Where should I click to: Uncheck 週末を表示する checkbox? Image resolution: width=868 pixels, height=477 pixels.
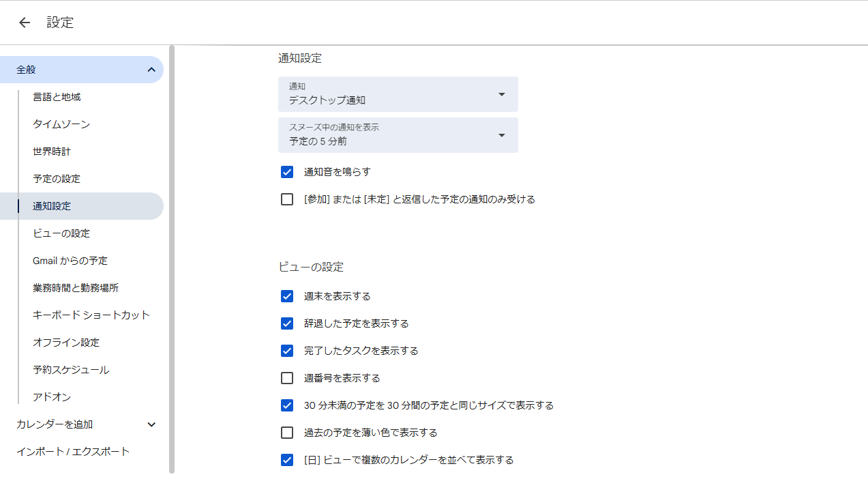(x=287, y=296)
